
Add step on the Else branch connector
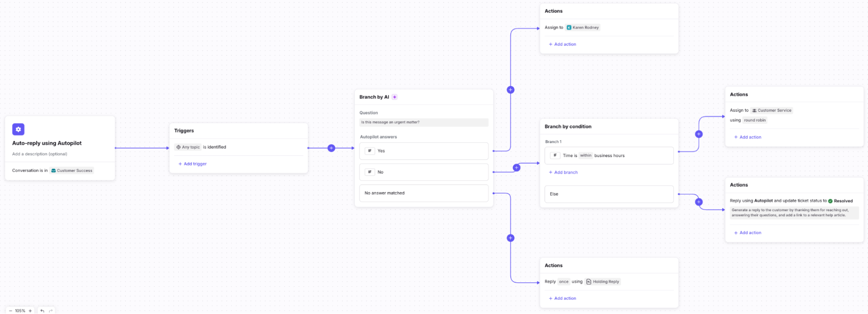(x=699, y=202)
